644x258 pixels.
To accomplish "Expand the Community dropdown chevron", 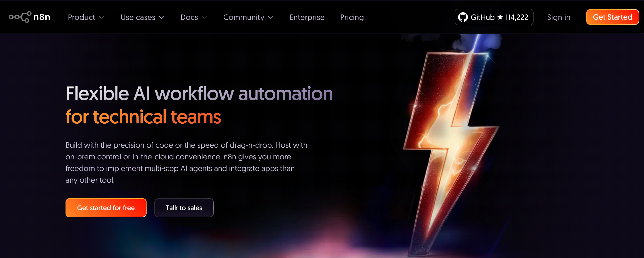I will pyautogui.click(x=271, y=17).
